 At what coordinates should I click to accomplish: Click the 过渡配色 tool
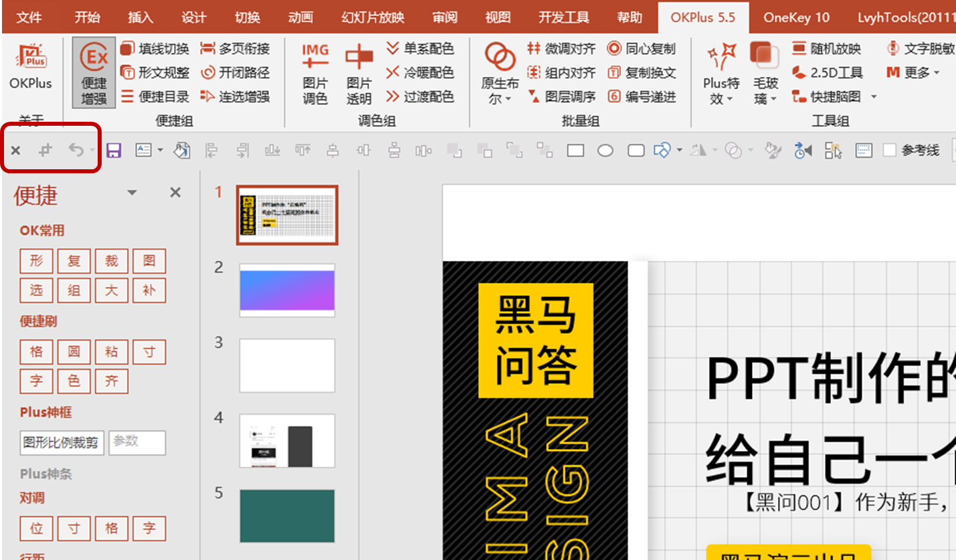pyautogui.click(x=420, y=97)
